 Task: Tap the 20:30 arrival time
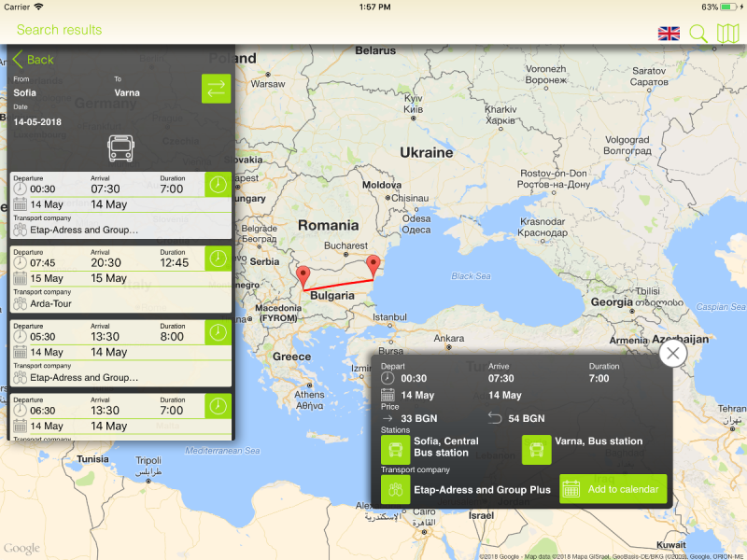pos(106,263)
